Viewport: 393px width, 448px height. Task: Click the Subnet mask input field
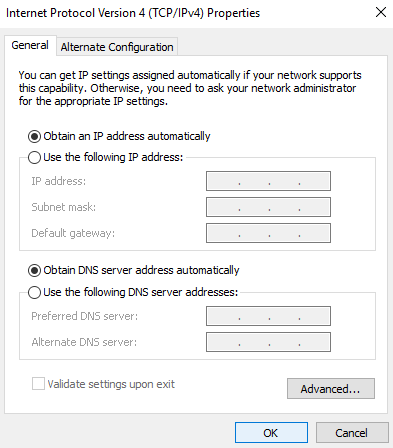coord(268,207)
